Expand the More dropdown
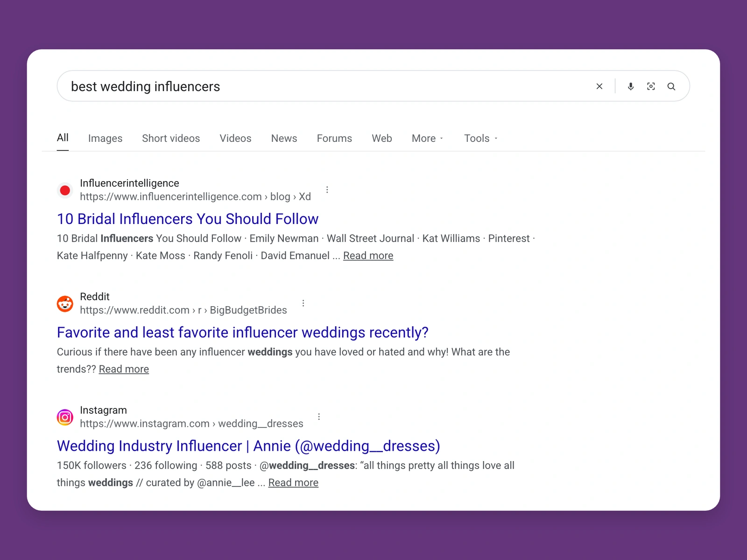Viewport: 747px width, 560px height. click(x=428, y=139)
